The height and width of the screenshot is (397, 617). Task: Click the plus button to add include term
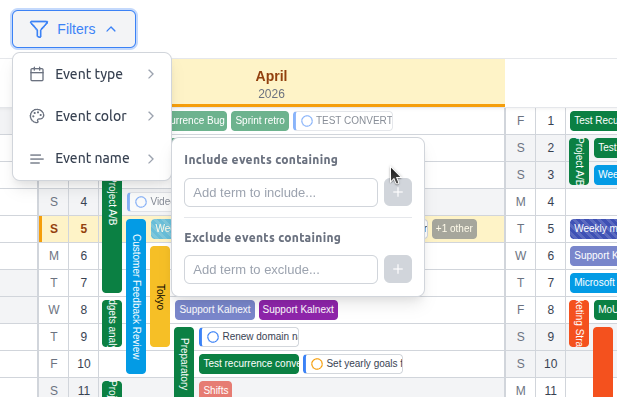[x=398, y=192]
